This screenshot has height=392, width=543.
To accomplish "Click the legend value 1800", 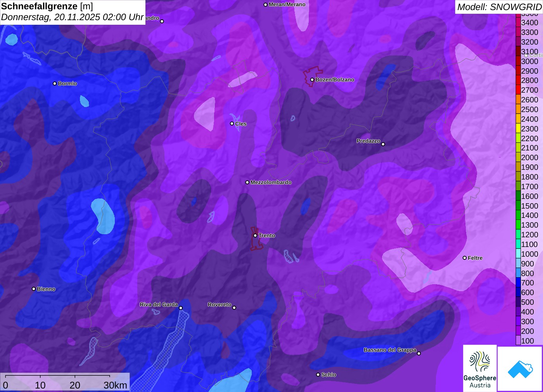I will 530,177.
